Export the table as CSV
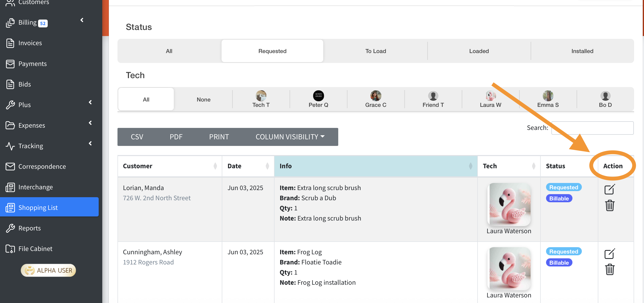Screen dimensions: 644x303 coord(137,137)
